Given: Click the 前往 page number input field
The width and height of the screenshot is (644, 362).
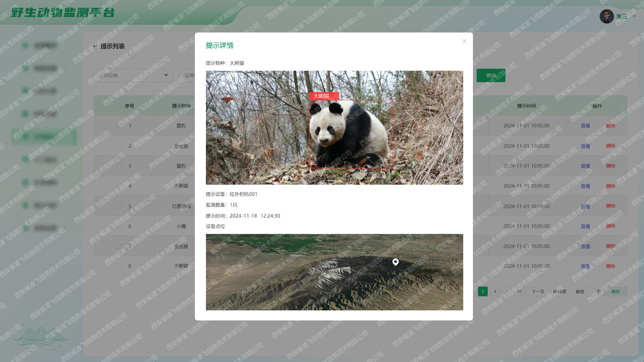Looking at the screenshot, I should pyautogui.click(x=590, y=292).
